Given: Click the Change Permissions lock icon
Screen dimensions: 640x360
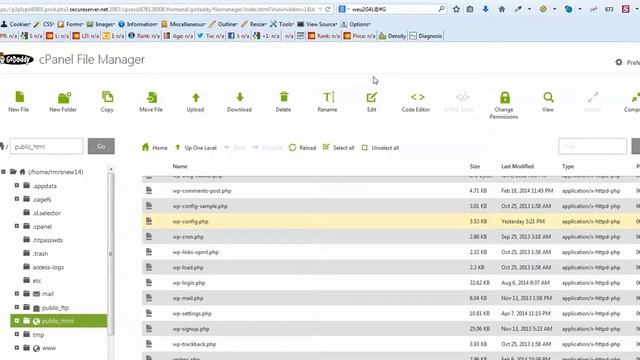Looking at the screenshot, I should pos(505,97).
